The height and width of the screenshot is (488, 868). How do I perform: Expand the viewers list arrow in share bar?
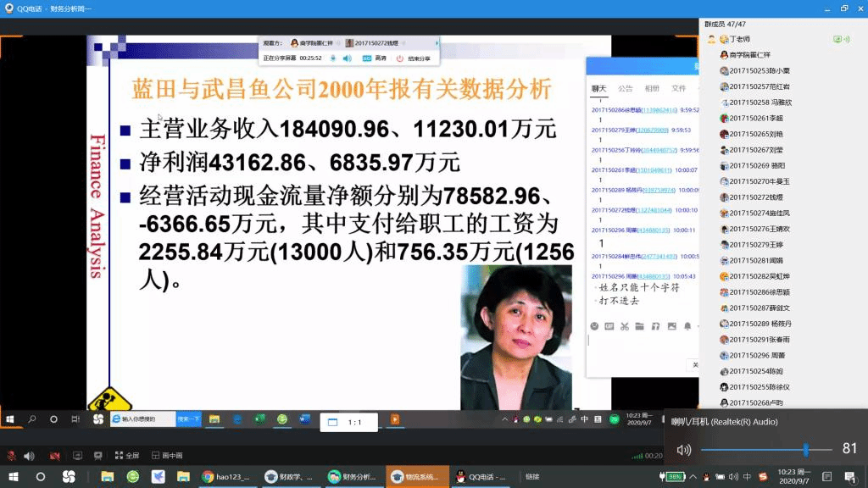coord(437,42)
